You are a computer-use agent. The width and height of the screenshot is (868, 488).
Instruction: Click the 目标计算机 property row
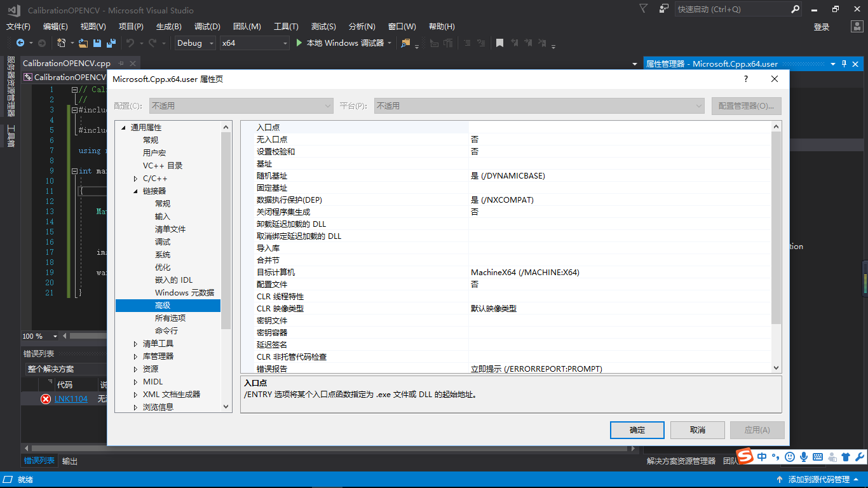506,273
